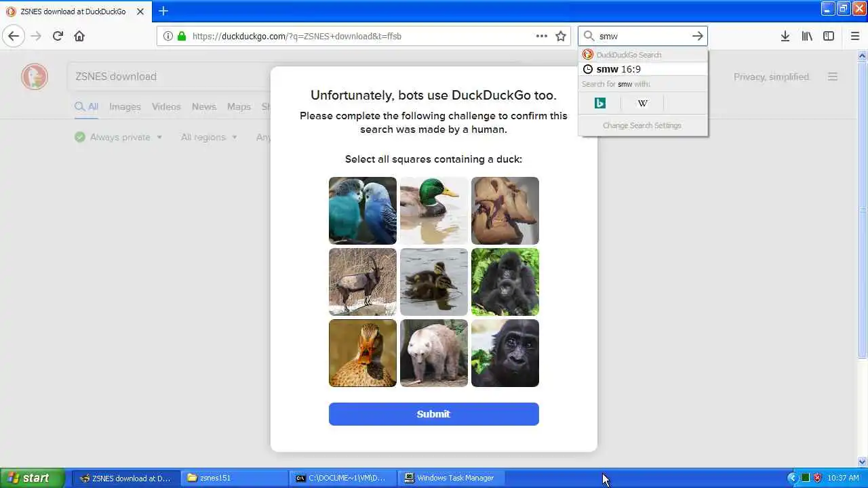This screenshot has width=868, height=488.
Task: Click the Privacy, simplified link
Action: pyautogui.click(x=772, y=77)
